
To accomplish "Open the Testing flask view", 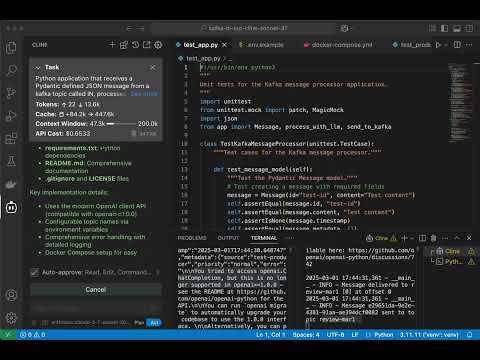I will (x=11, y=161).
